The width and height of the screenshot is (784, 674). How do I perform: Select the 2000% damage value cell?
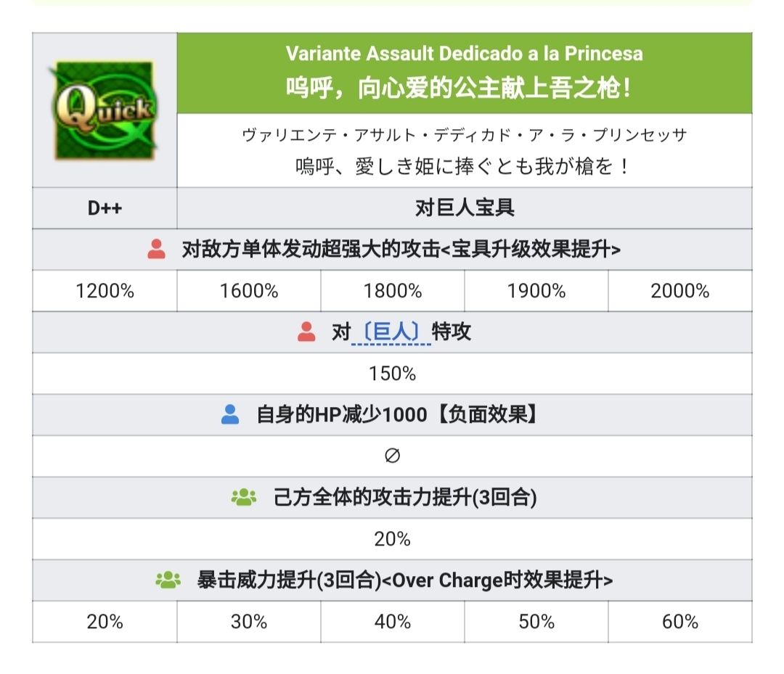click(679, 291)
